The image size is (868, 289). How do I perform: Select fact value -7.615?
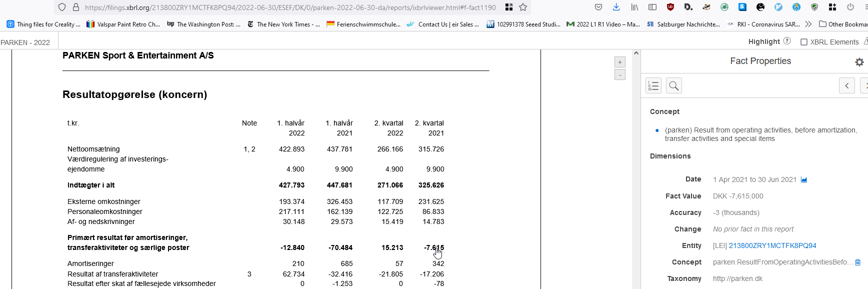434,247
